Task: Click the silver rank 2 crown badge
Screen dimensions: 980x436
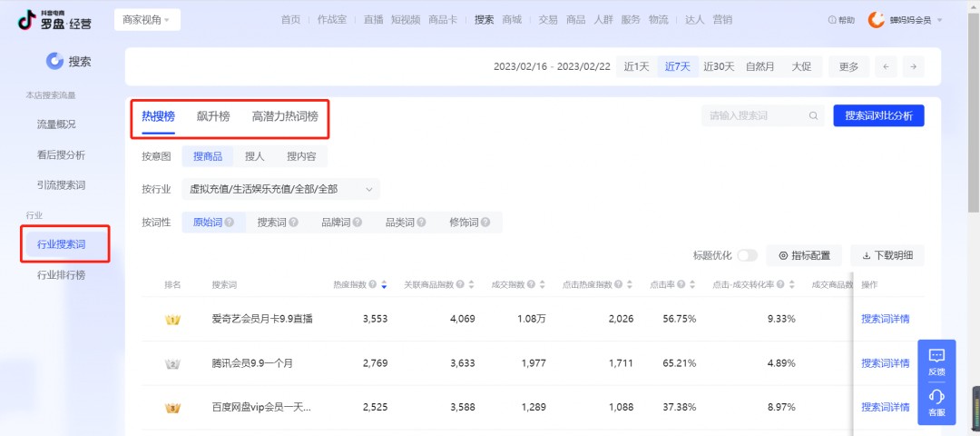Action: 172,363
